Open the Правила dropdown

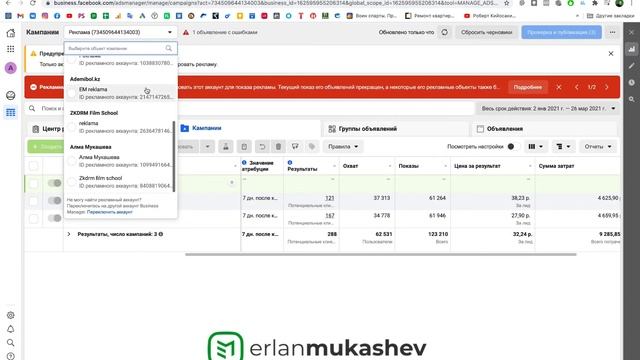(x=343, y=147)
